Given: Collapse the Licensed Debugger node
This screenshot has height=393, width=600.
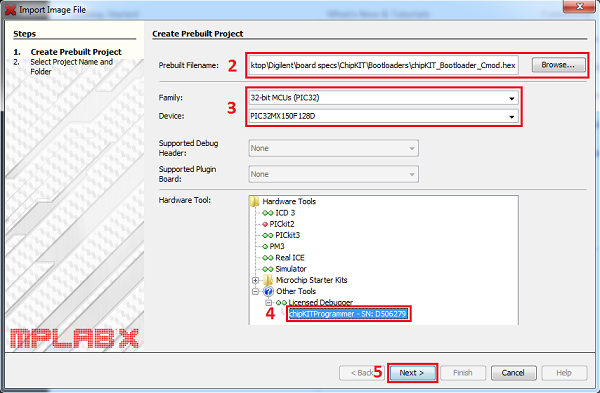Looking at the screenshot, I should [x=269, y=303].
